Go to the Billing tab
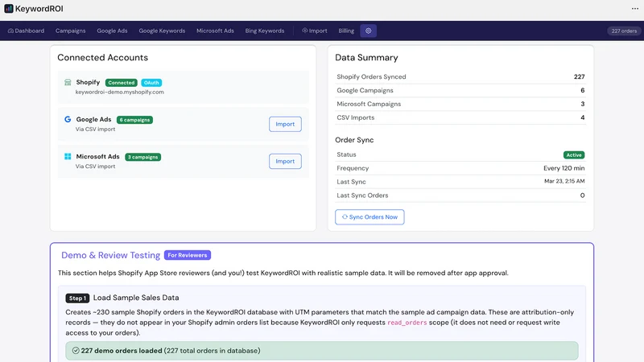 (346, 31)
